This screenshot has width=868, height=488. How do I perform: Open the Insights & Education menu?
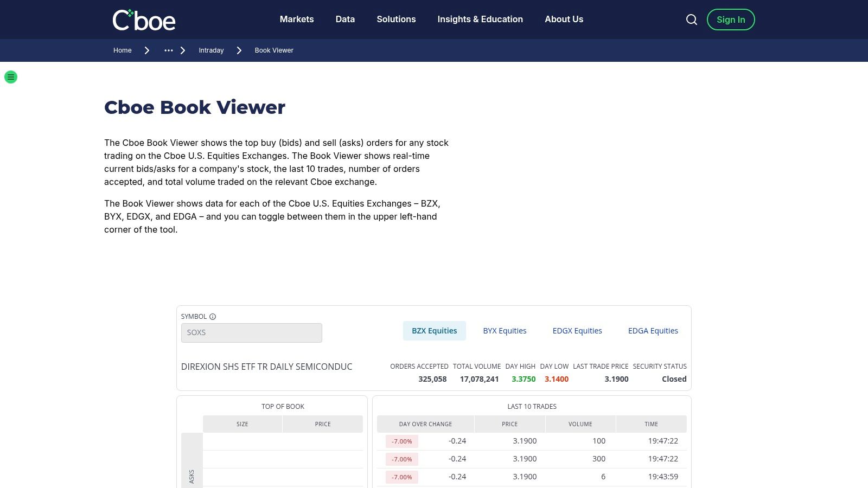480,19
